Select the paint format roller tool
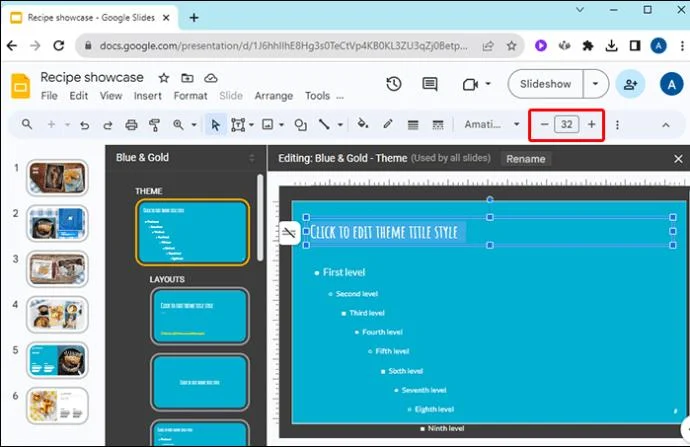 [x=154, y=125]
